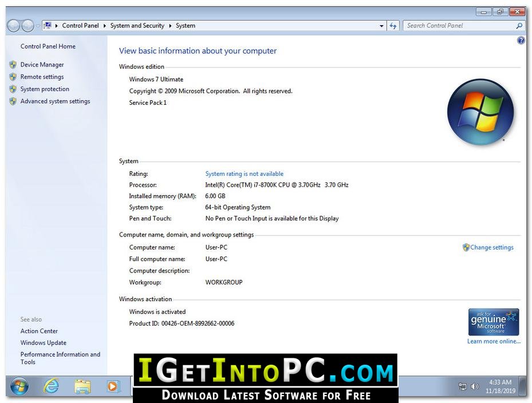This screenshot has height=403, width=532.
Task: Open address bar history dropdown arrow
Action: tap(382, 26)
